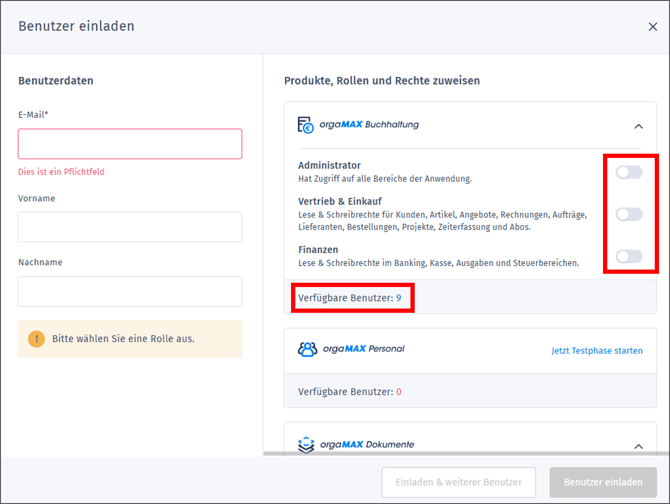Collapse the orgaMAX Dokumente section
The width and height of the screenshot is (670, 504).
point(638,446)
